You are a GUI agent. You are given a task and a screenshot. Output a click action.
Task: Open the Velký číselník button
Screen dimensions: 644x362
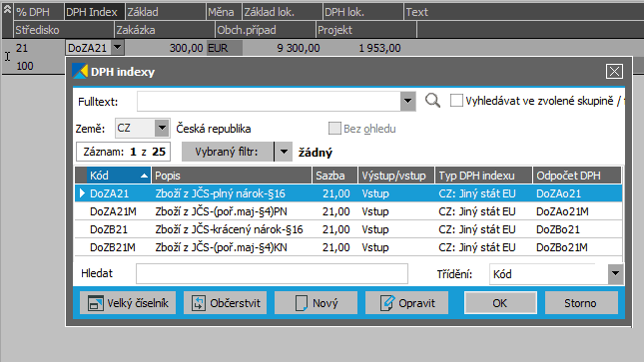(x=128, y=303)
